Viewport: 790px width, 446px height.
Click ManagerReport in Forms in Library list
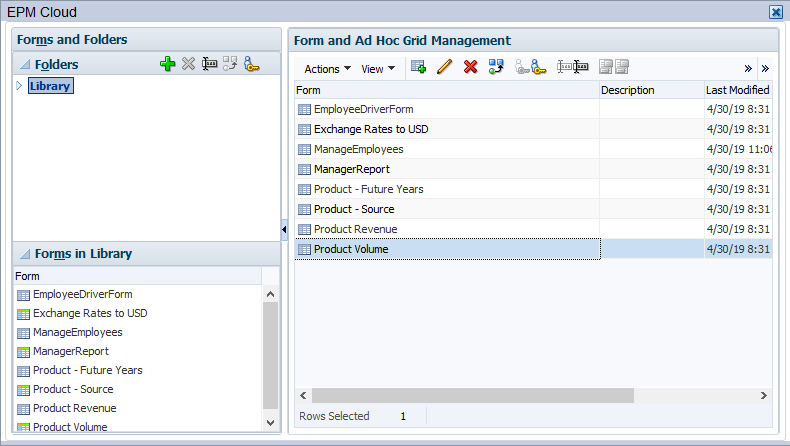tap(71, 351)
